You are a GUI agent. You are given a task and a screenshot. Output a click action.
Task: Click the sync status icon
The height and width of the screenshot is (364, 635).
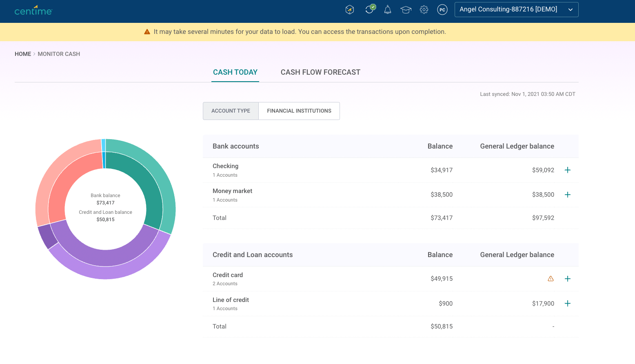point(370,9)
